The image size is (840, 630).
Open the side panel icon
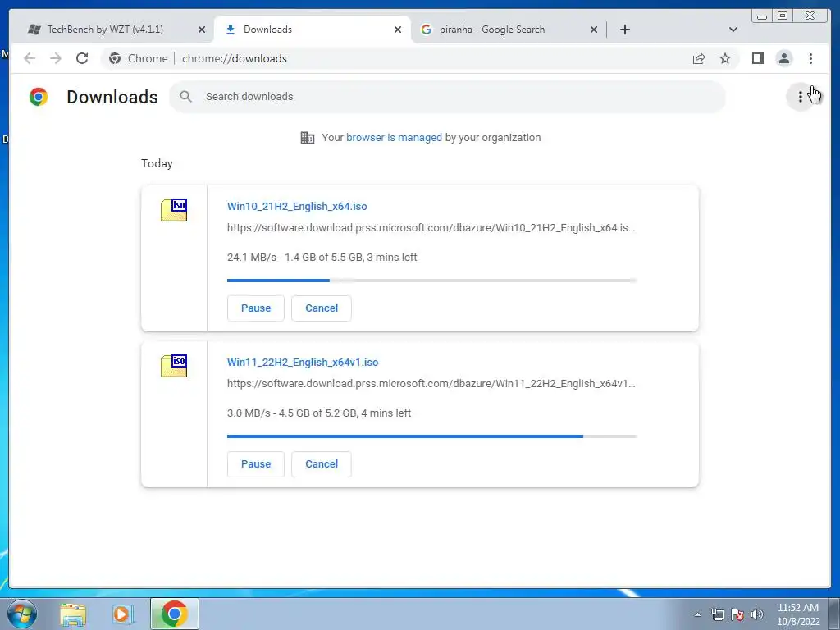pos(757,58)
